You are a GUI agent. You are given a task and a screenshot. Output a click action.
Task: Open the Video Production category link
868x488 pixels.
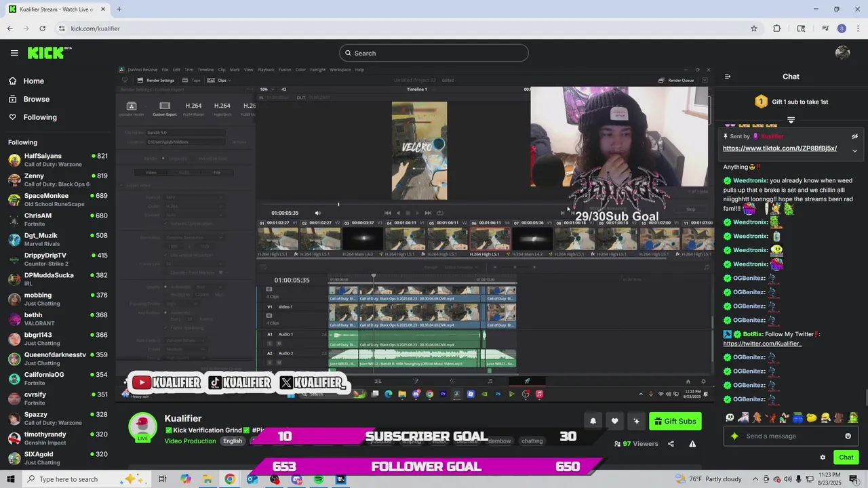pyautogui.click(x=190, y=441)
